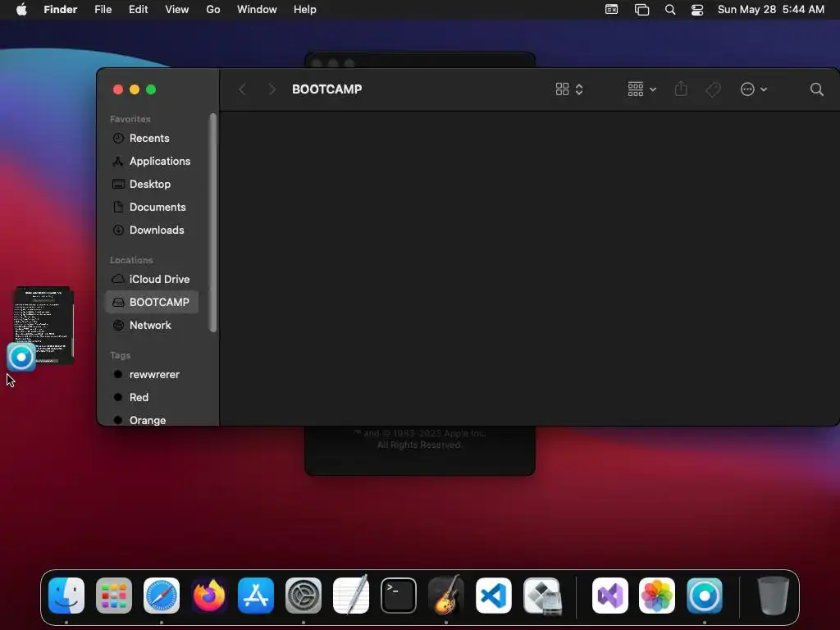Open Boot Camp Assistant in Dock
This screenshot has width=840, height=630.
(x=542, y=596)
